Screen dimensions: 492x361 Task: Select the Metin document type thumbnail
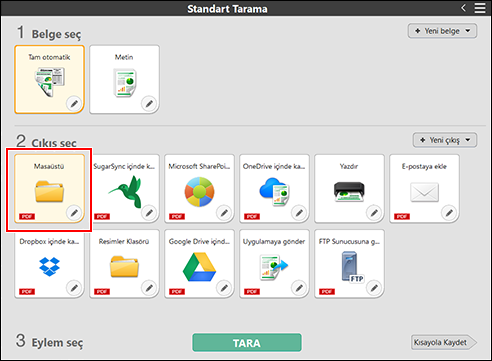click(124, 79)
